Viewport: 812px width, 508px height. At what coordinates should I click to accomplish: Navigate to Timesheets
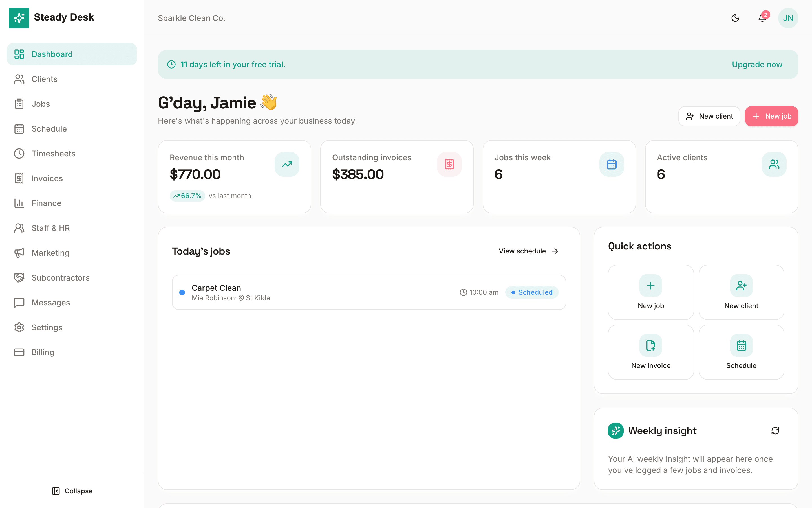[x=72, y=154]
